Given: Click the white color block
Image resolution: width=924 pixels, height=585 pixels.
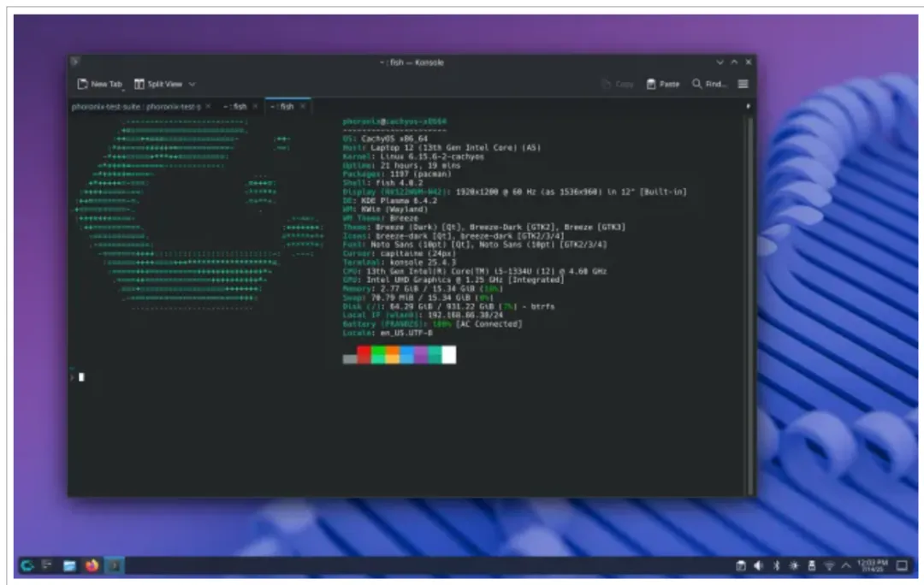Looking at the screenshot, I should [x=449, y=355].
